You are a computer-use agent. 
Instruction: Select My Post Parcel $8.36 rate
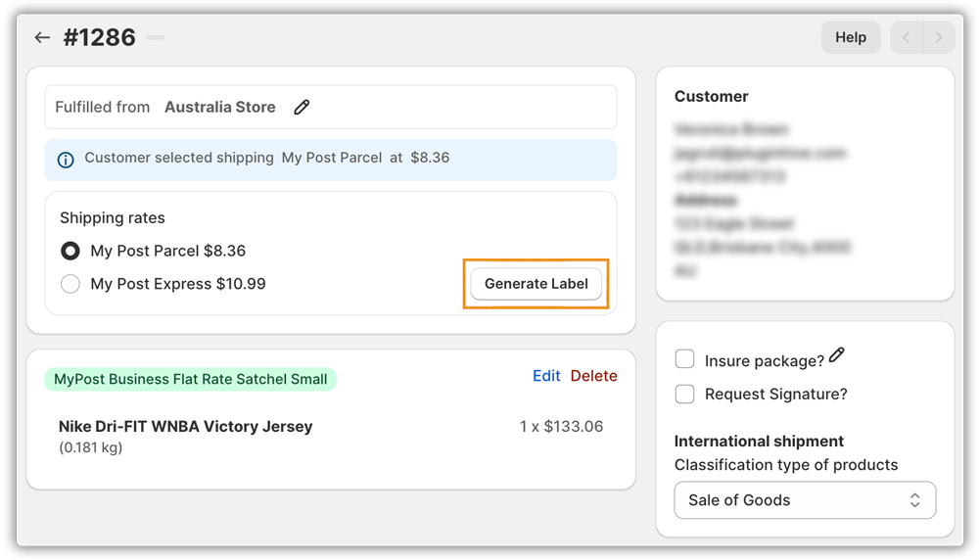pyautogui.click(x=70, y=252)
